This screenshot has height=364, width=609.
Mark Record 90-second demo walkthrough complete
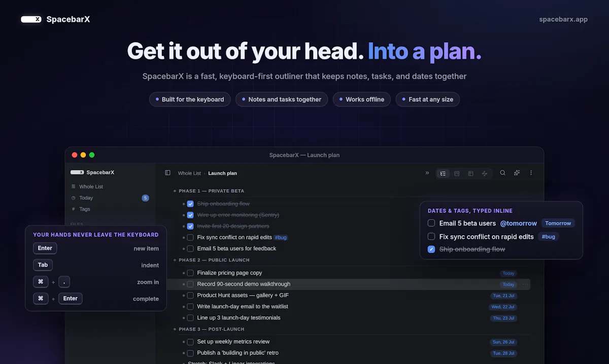[190, 284]
